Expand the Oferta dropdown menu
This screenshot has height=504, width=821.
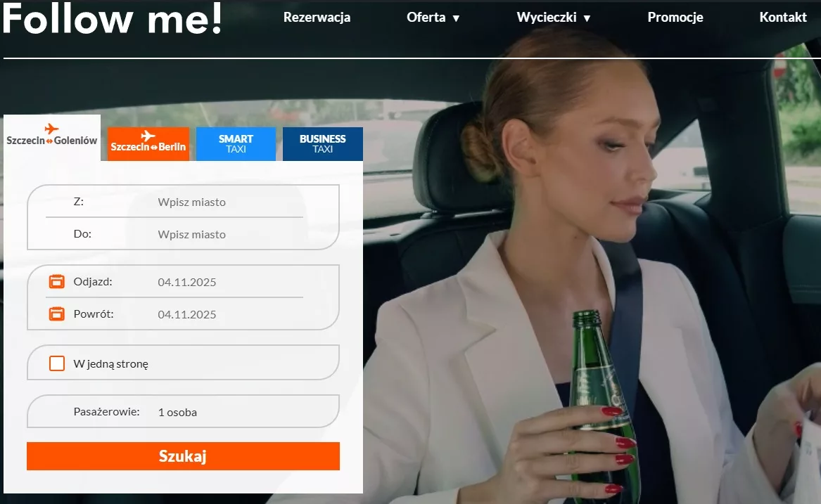click(x=433, y=18)
